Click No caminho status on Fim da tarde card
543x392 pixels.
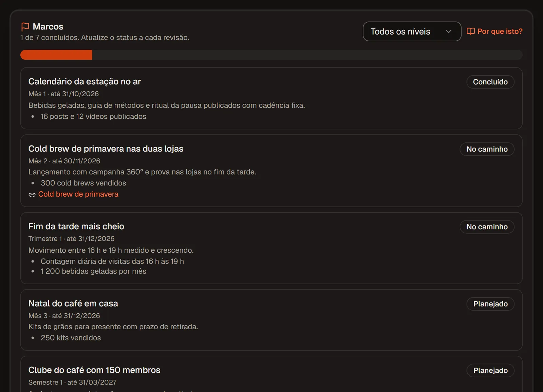click(487, 227)
